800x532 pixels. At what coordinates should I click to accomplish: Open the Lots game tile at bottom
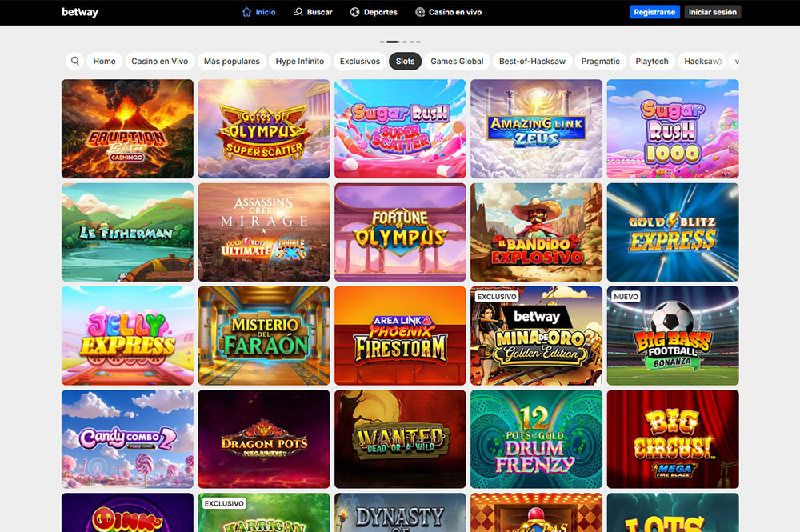[x=673, y=513]
